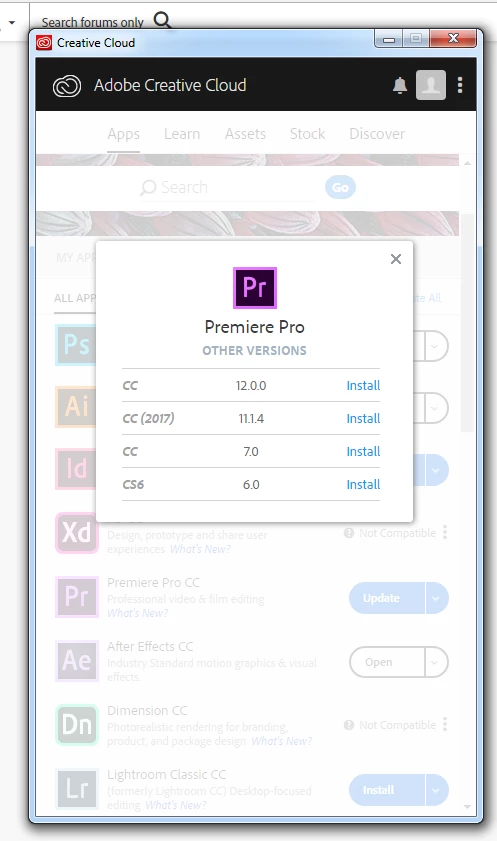Install Premiere Pro CC (2017) version 11.1.4
The height and width of the screenshot is (841, 497).
(x=363, y=418)
